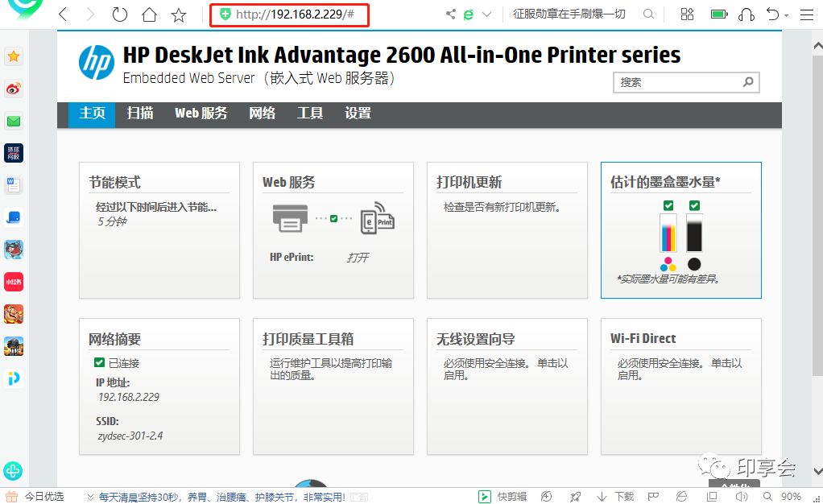Click the green add-app circle in sidebar
Viewport: 823px width, 504px height.
(x=13, y=471)
